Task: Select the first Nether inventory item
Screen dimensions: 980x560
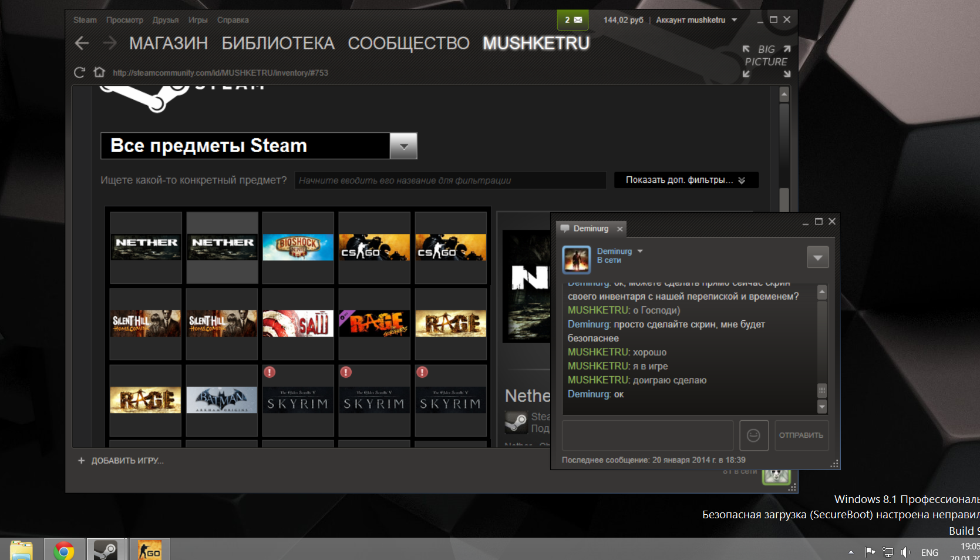Action: coord(146,247)
